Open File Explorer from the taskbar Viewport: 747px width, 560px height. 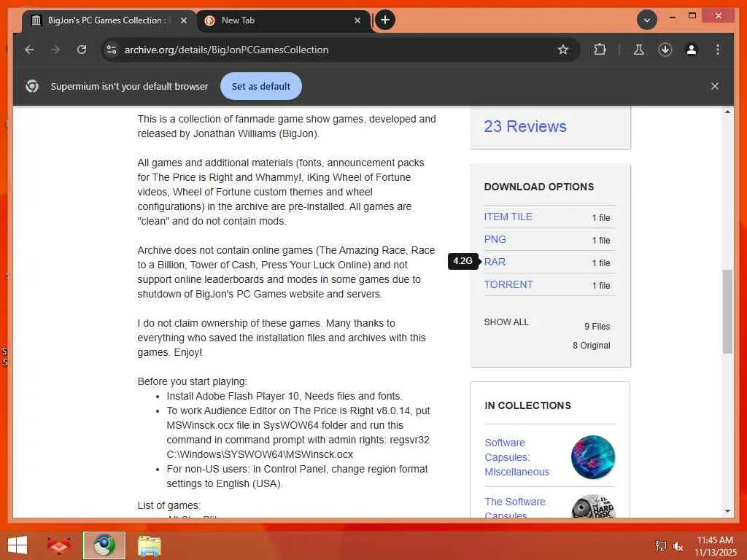coord(149,545)
